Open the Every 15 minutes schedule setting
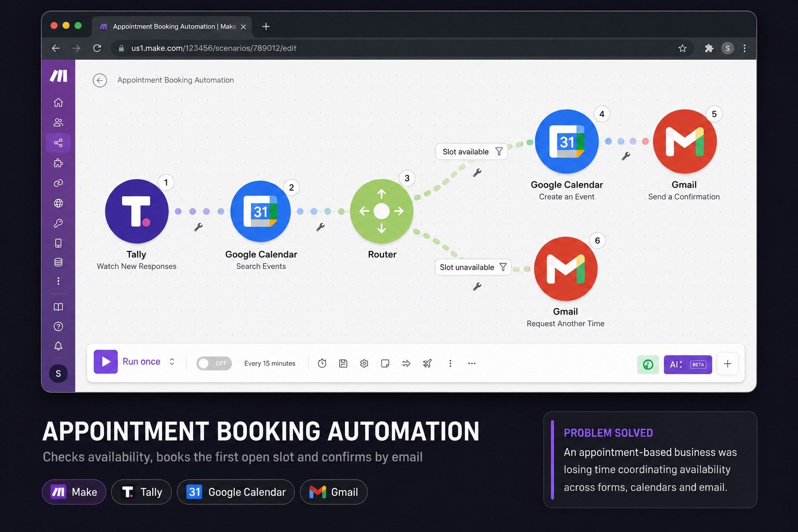 point(270,363)
